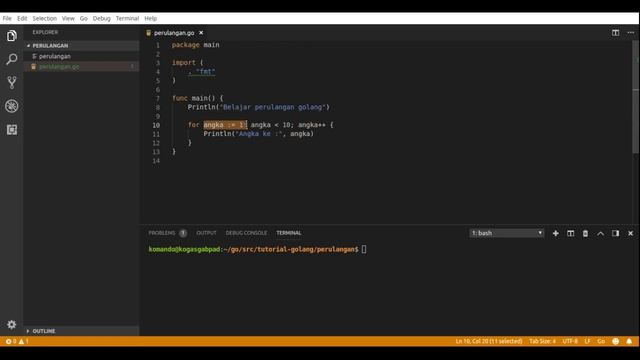Viewport: 640px width, 360px height.
Task: Click the "fmt" import string
Action: 205,72
